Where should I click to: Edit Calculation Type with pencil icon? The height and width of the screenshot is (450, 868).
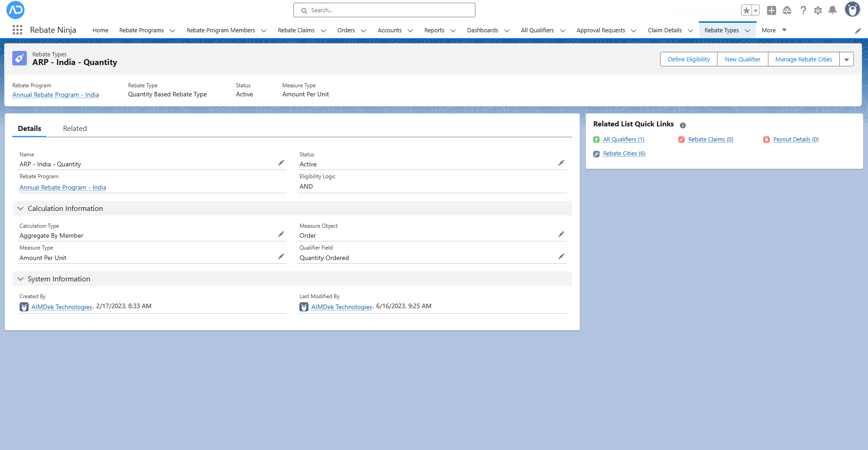point(281,235)
